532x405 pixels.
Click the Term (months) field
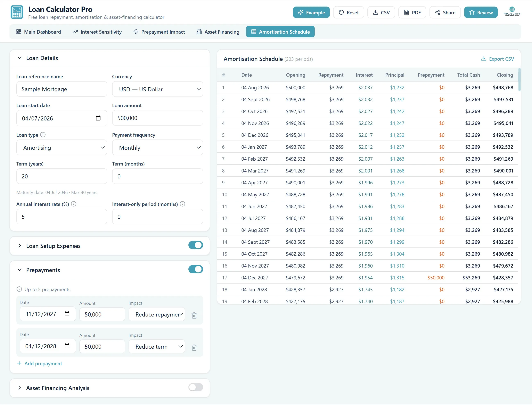pos(157,176)
